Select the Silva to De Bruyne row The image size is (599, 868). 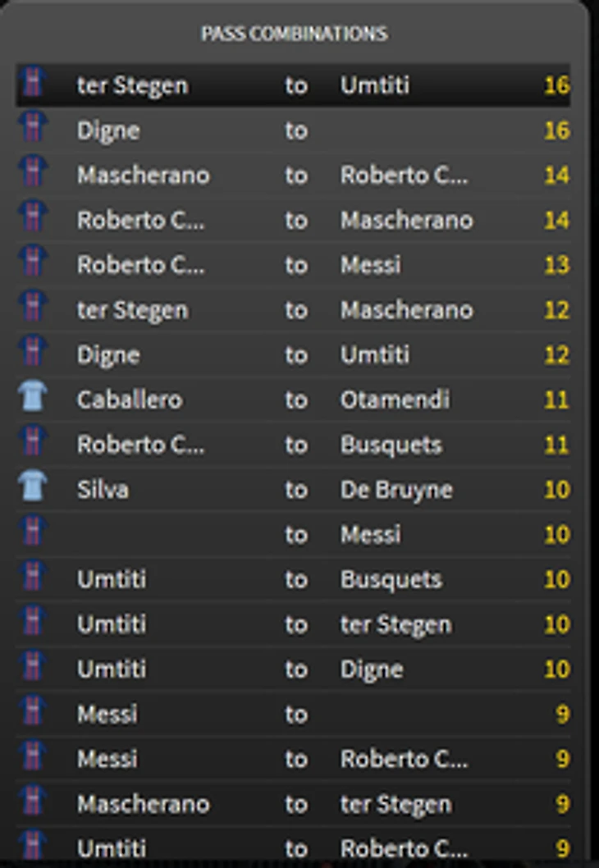coord(293,489)
